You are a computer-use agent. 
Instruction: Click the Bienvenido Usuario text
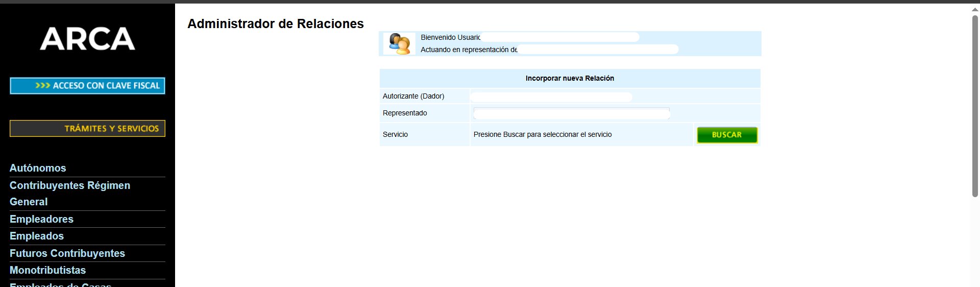click(450, 37)
